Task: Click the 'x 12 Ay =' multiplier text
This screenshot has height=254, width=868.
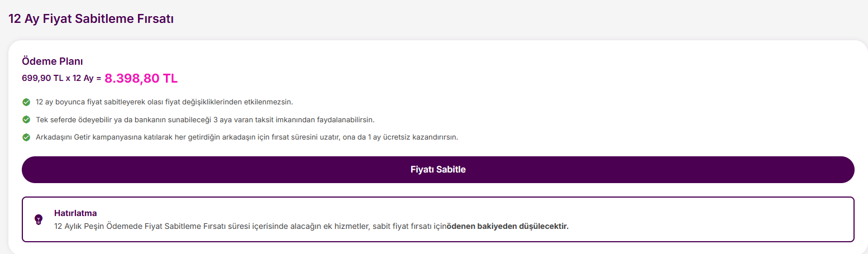Action: pyautogui.click(x=84, y=79)
